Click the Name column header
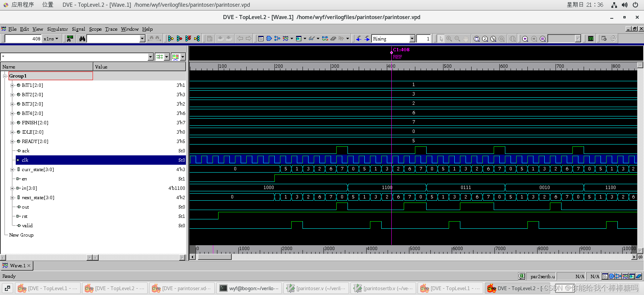 coord(47,67)
